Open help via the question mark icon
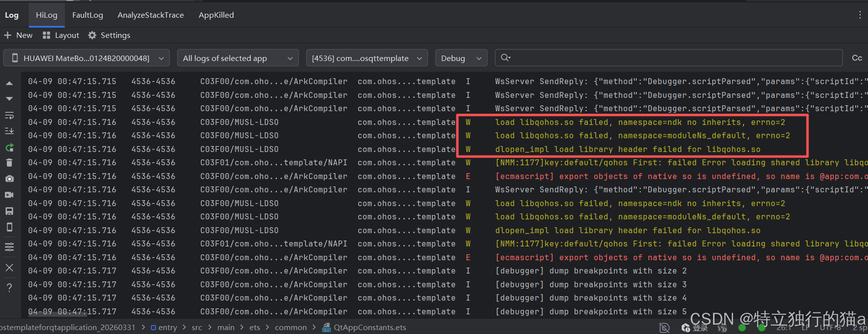Screen dimensions: 868x334 click(9, 288)
